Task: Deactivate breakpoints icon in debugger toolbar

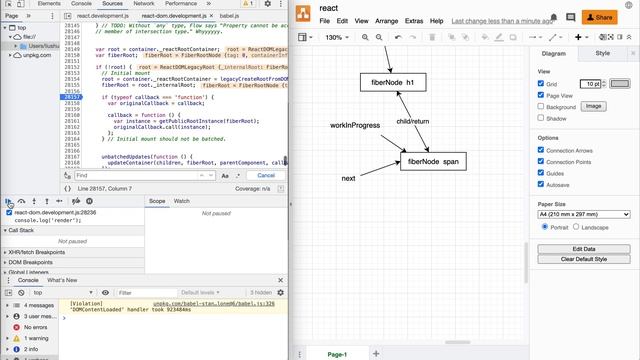Action: [x=76, y=201]
